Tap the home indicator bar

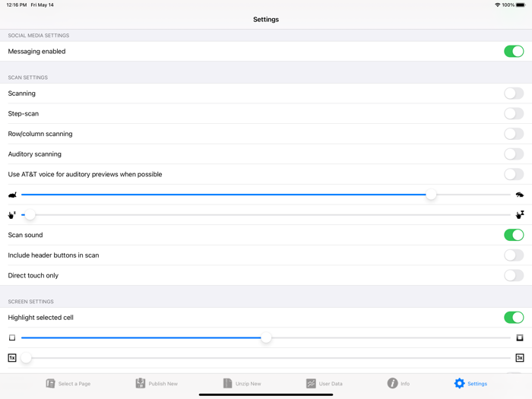coord(266,394)
